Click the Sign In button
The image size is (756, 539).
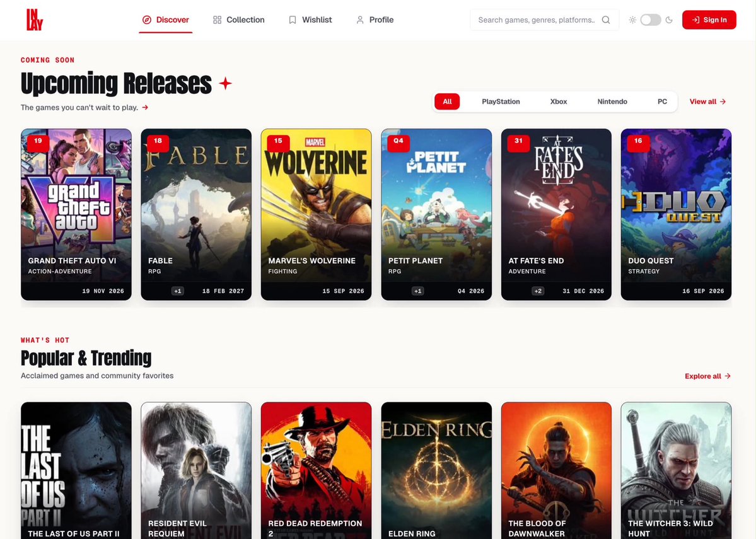[x=709, y=20]
